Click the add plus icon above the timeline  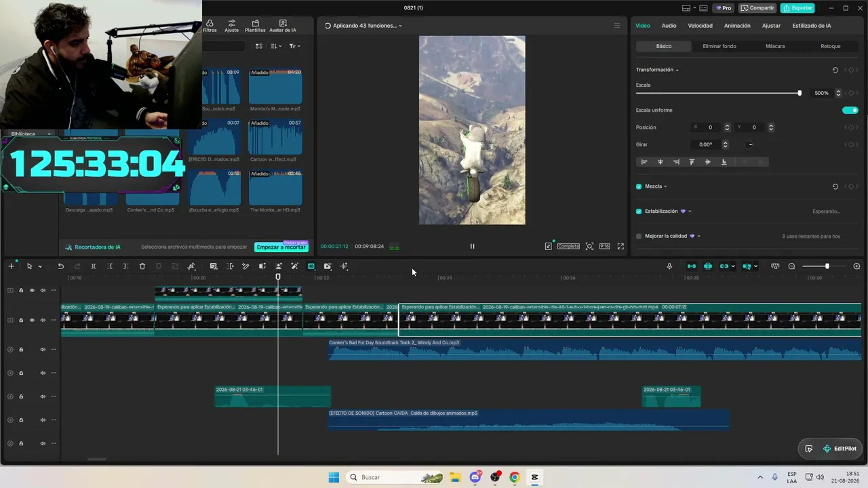click(x=11, y=266)
